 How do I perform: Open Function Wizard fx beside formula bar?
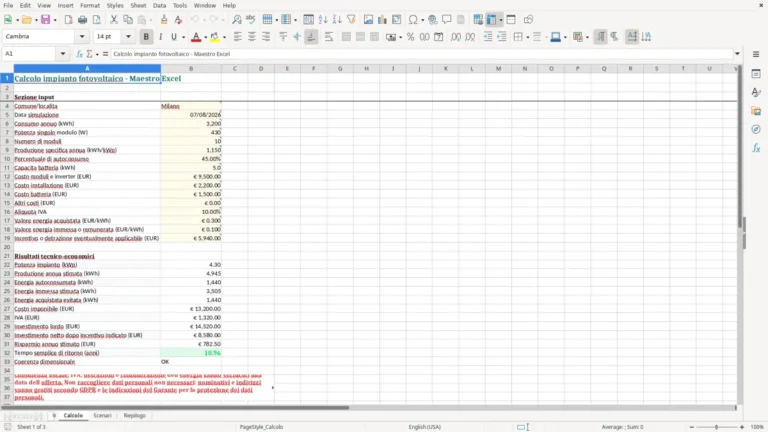coord(79,54)
